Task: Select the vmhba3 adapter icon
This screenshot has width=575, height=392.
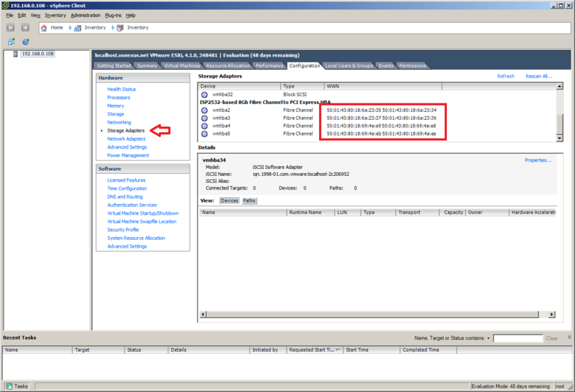Action: (x=205, y=118)
